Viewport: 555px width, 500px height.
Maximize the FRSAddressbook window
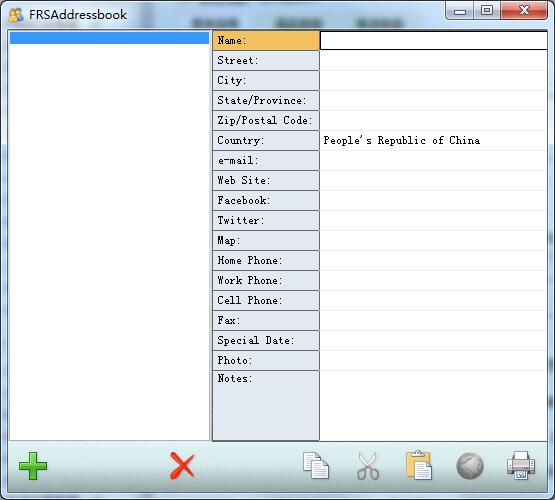(x=487, y=11)
